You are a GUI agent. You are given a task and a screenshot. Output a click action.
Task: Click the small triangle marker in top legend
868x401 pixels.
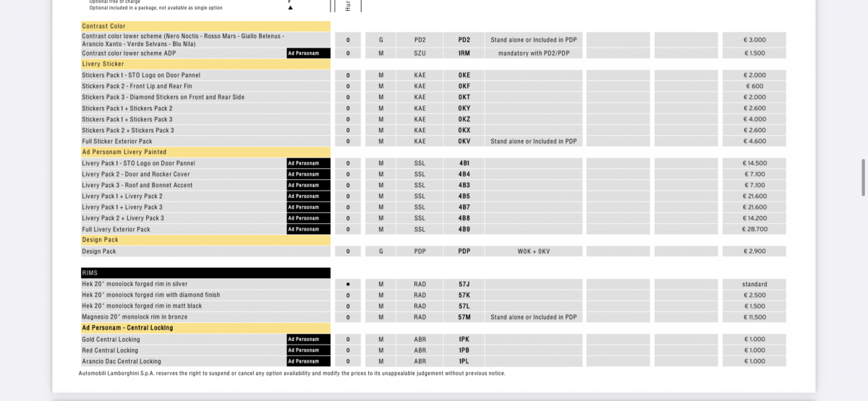point(290,7)
